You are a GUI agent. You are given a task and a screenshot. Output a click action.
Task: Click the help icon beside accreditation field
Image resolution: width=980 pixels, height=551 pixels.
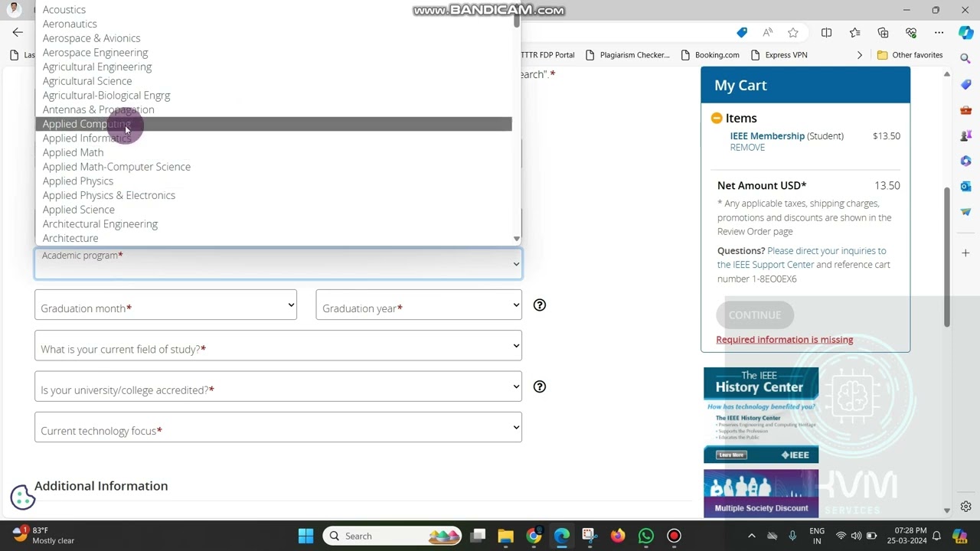[540, 387]
